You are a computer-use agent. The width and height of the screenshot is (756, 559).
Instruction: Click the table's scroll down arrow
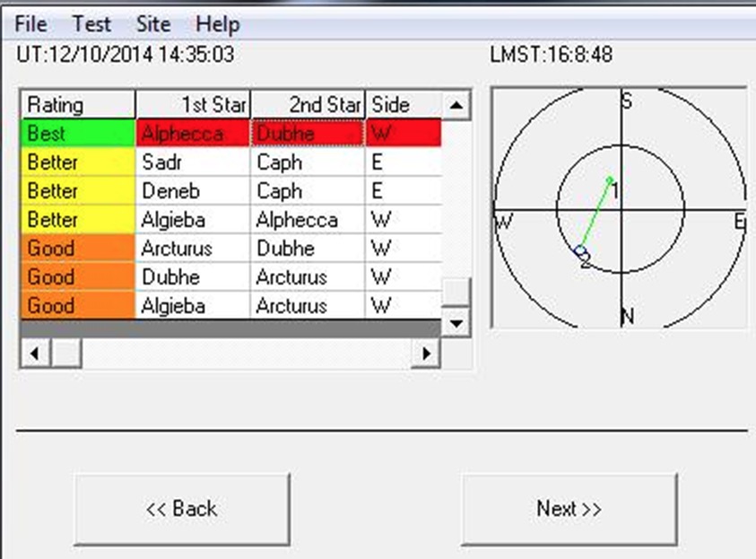coord(456,323)
